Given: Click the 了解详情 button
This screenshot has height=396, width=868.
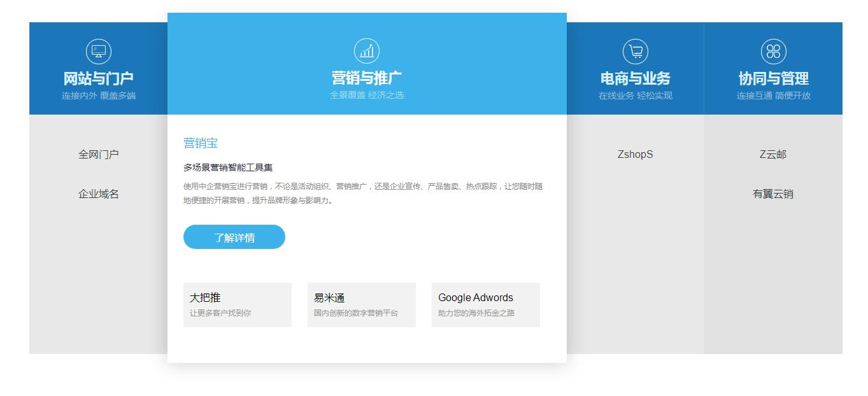Looking at the screenshot, I should coord(234,236).
